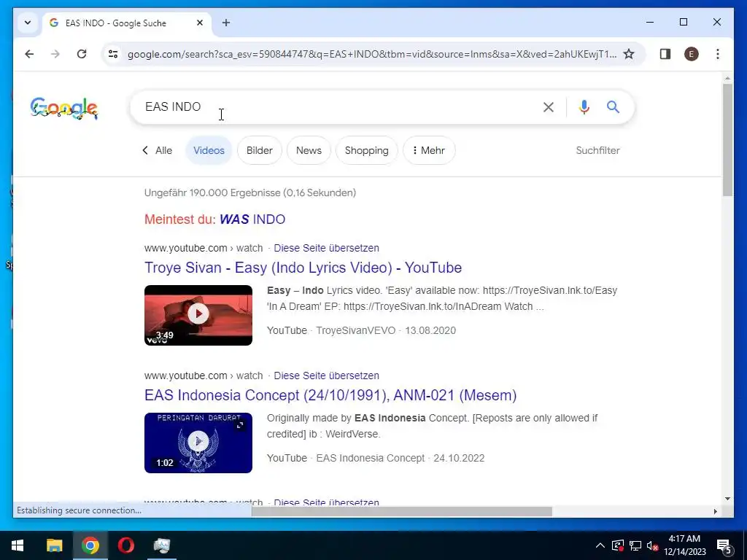Click the scroll right arrow
Image resolution: width=747 pixels, height=560 pixels.
[x=715, y=511]
